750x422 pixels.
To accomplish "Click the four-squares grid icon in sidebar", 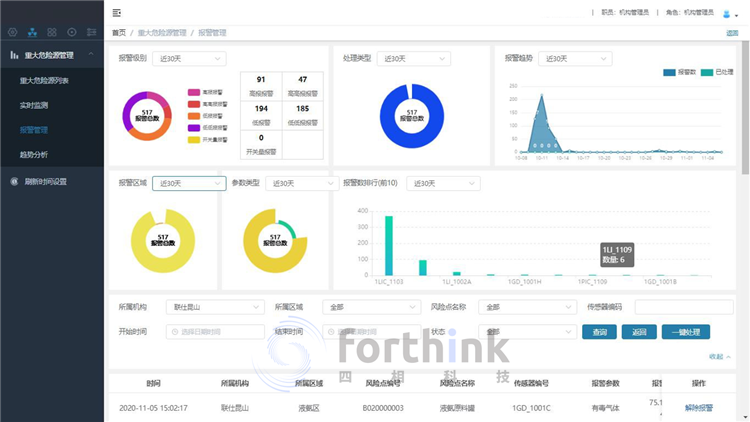I will pos(52,33).
